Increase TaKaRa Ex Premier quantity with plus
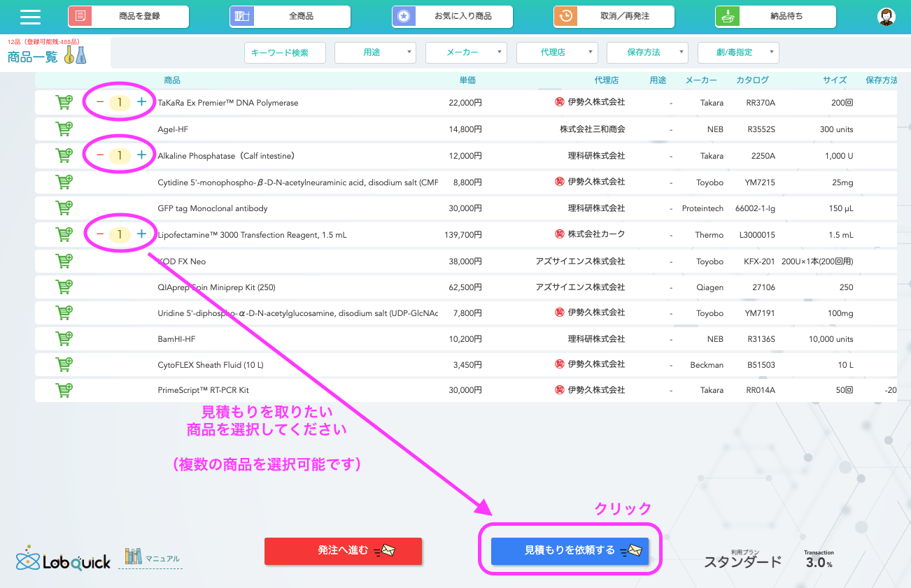 141,102
